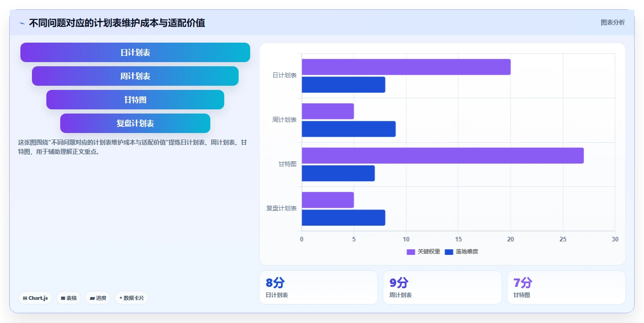
Task: Click the blue 落地难度 bar for 复盘计划表
Action: click(x=343, y=218)
